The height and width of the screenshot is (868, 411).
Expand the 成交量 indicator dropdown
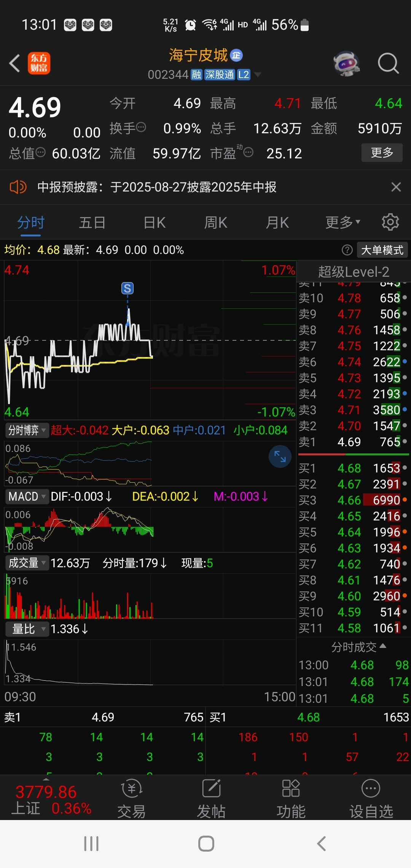tap(27, 563)
